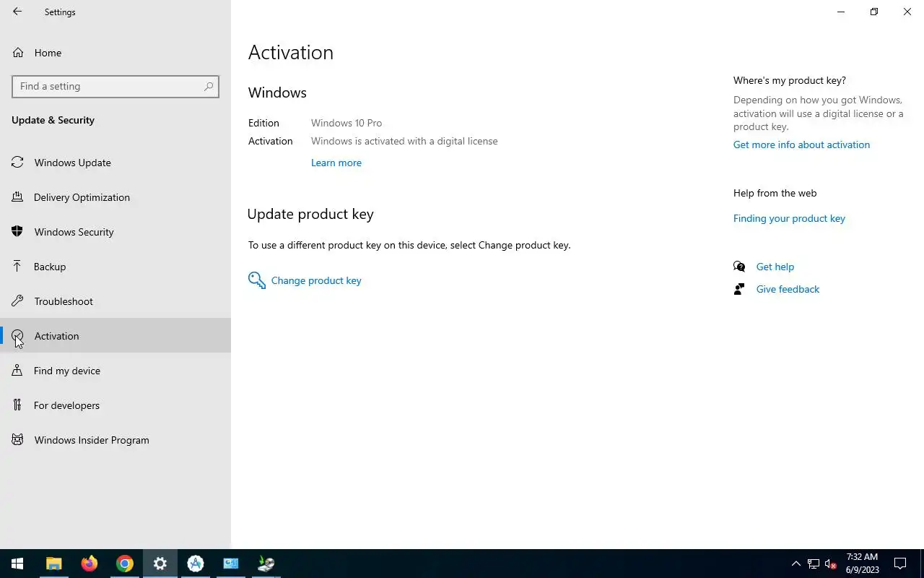The height and width of the screenshot is (578, 924).
Task: Open Windows Security section
Action: [115, 232]
